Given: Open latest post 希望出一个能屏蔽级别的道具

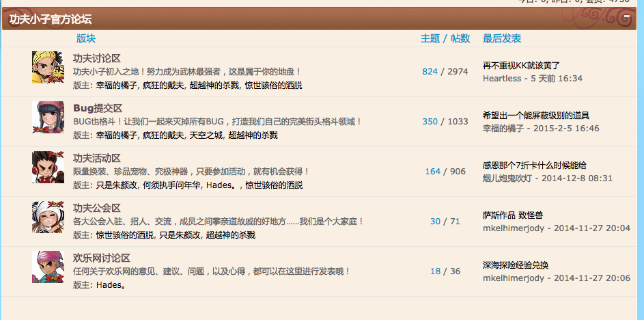Looking at the screenshot, I should point(535,116).
